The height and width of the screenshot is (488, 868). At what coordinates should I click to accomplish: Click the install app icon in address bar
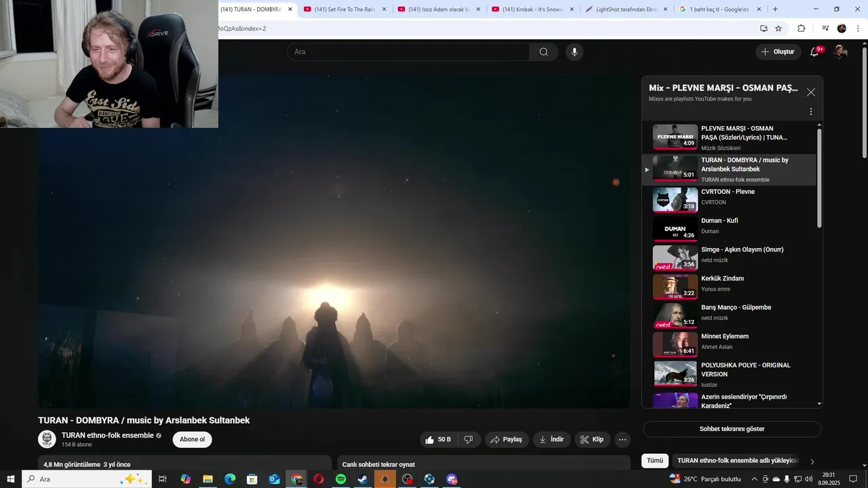tap(764, 28)
